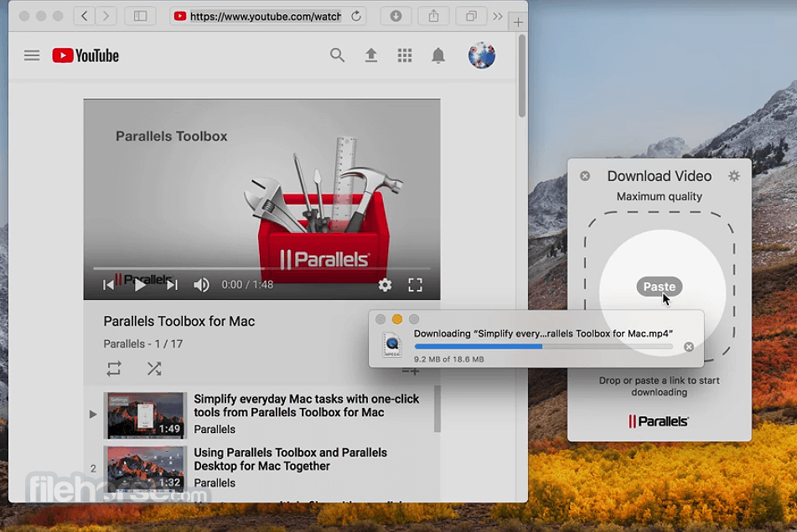Click the MPEG4 file icon in download window
The height and width of the screenshot is (532, 797).
point(392,344)
